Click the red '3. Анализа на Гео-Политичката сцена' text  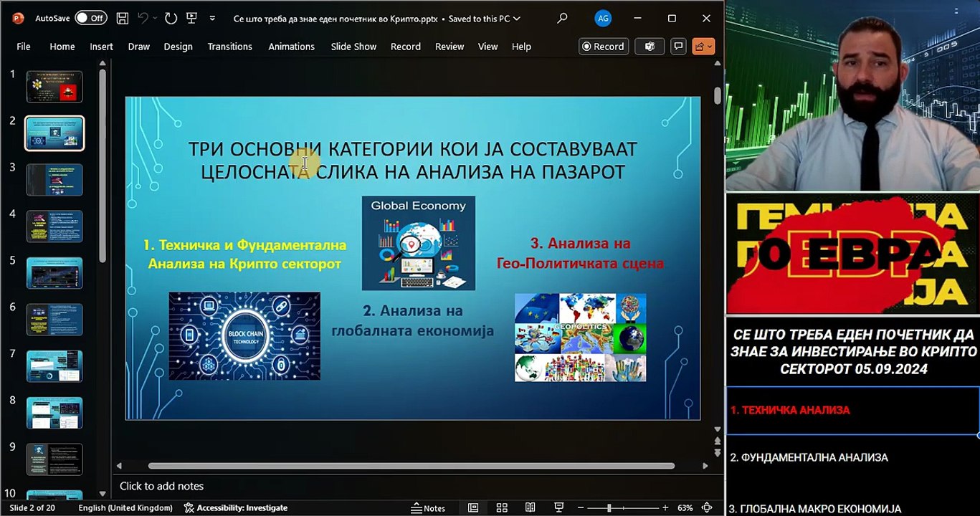580,253
